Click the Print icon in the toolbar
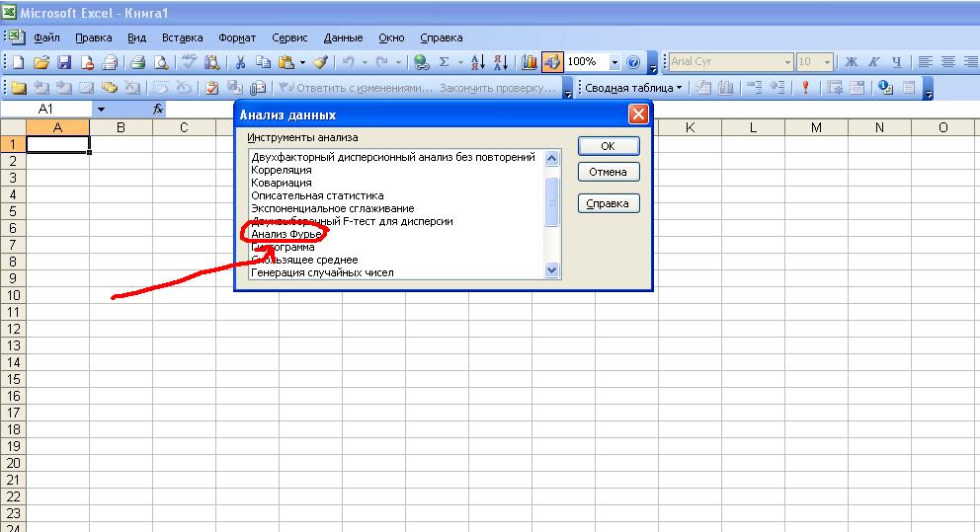Screen dimensions: 980x532 click(136, 62)
